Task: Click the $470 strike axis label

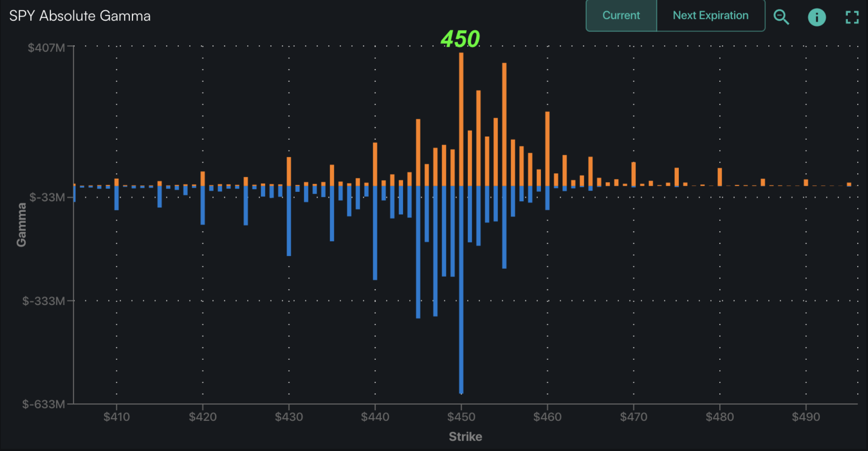Action: (633, 417)
